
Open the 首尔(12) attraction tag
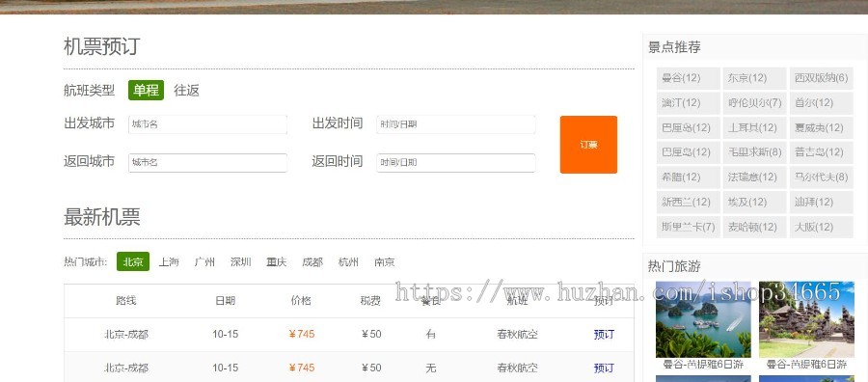[821, 103]
